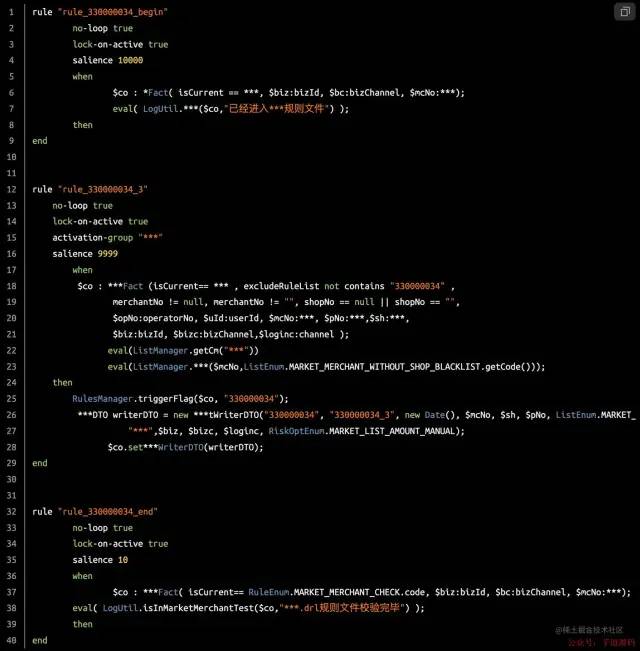640x651 pixels.
Task: Click the "$loginc:channel" binding
Action: coord(296,334)
